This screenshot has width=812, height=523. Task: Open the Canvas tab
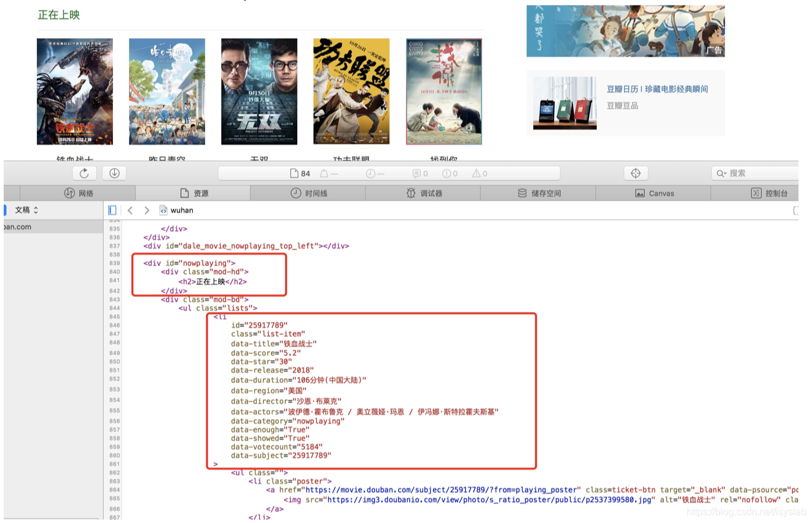click(x=654, y=193)
